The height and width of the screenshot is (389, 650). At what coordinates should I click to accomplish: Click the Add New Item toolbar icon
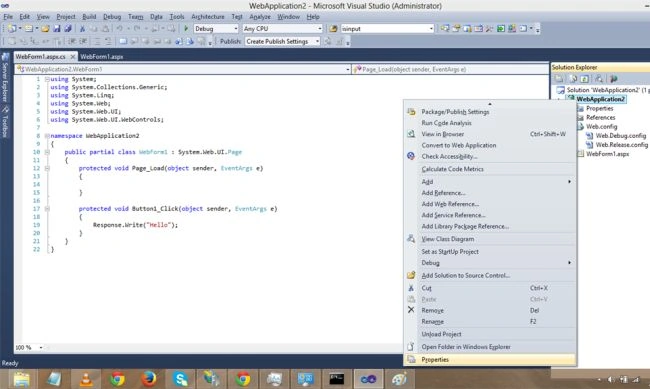point(29,29)
